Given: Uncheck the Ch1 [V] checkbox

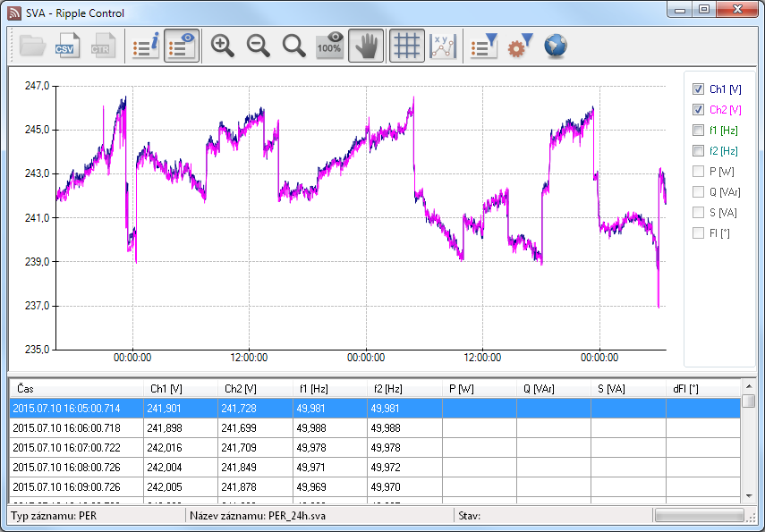Looking at the screenshot, I should [x=698, y=89].
